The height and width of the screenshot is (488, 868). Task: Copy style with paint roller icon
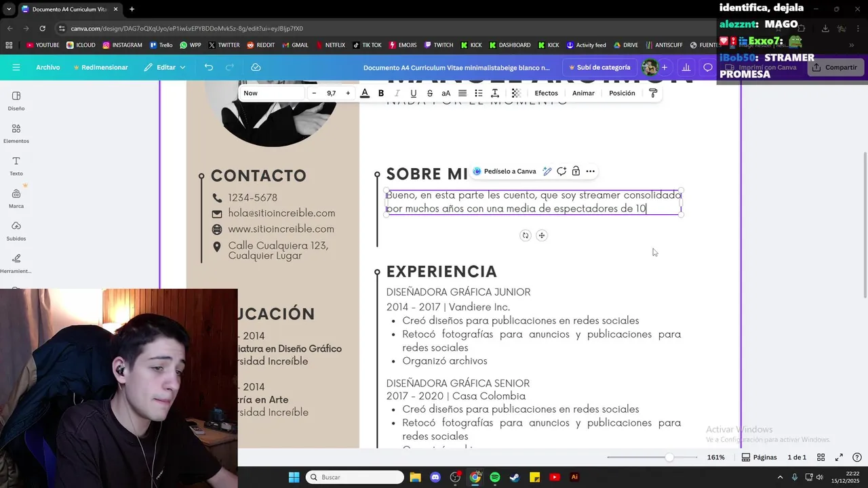pyautogui.click(x=653, y=93)
